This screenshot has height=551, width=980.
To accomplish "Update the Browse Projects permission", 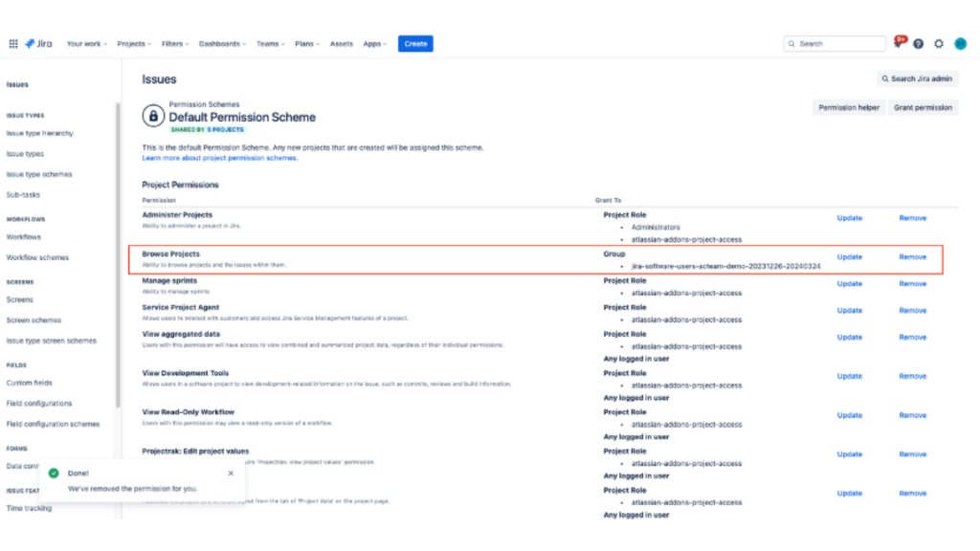I will click(x=850, y=256).
